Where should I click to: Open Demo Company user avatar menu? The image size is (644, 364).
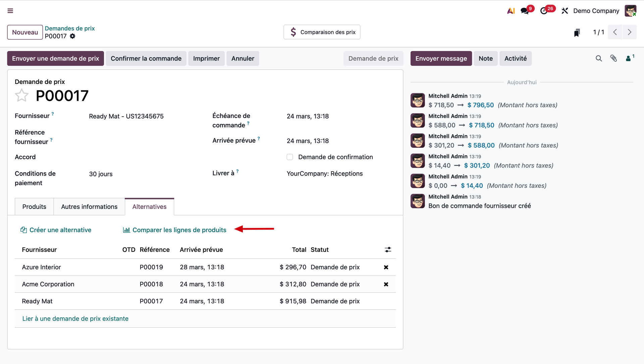(631, 11)
